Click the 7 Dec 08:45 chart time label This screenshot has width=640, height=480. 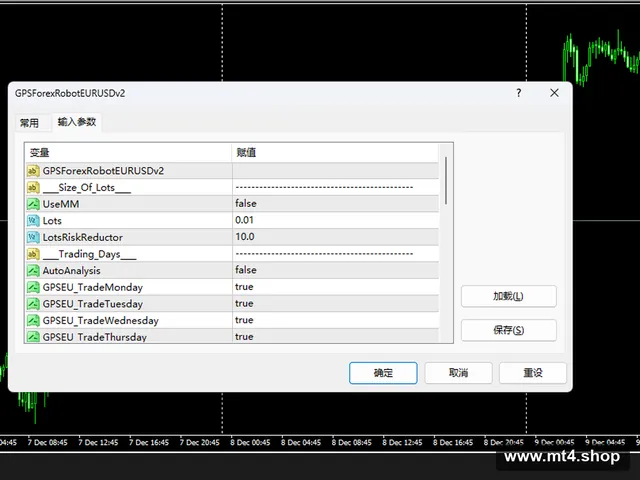[x=47, y=442]
